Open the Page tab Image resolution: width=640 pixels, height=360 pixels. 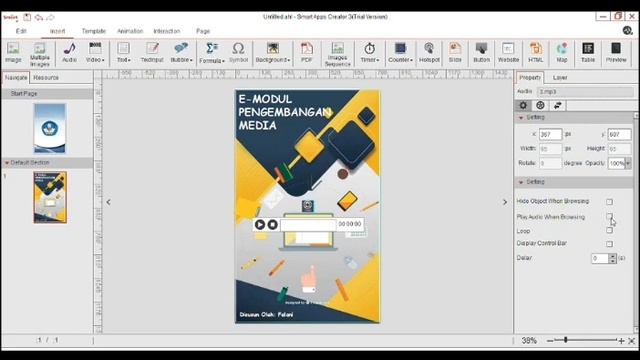click(x=203, y=31)
